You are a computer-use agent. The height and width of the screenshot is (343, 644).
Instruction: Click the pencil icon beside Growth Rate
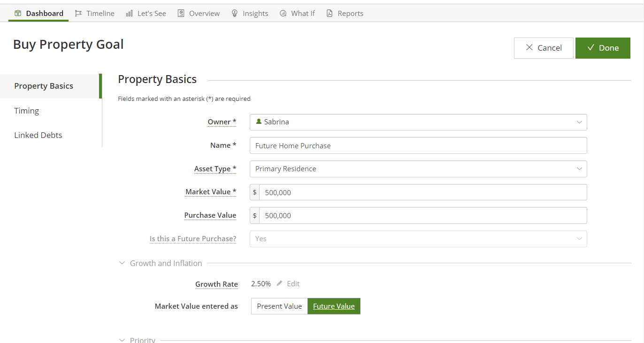(280, 283)
